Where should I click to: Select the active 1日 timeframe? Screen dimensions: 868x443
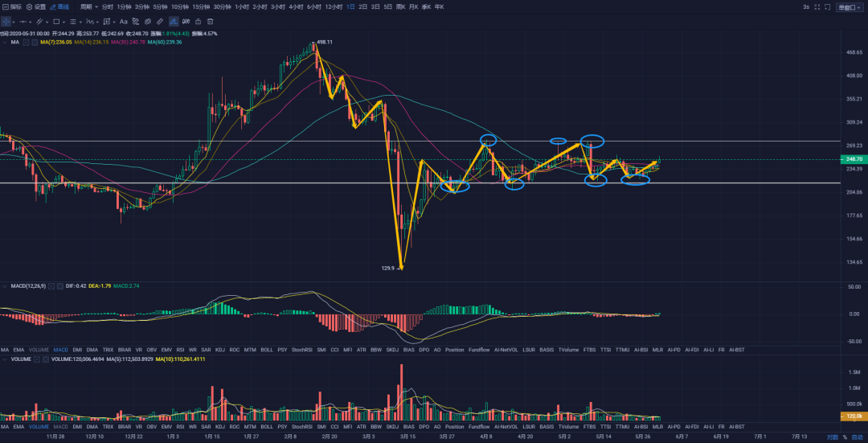pyautogui.click(x=350, y=6)
